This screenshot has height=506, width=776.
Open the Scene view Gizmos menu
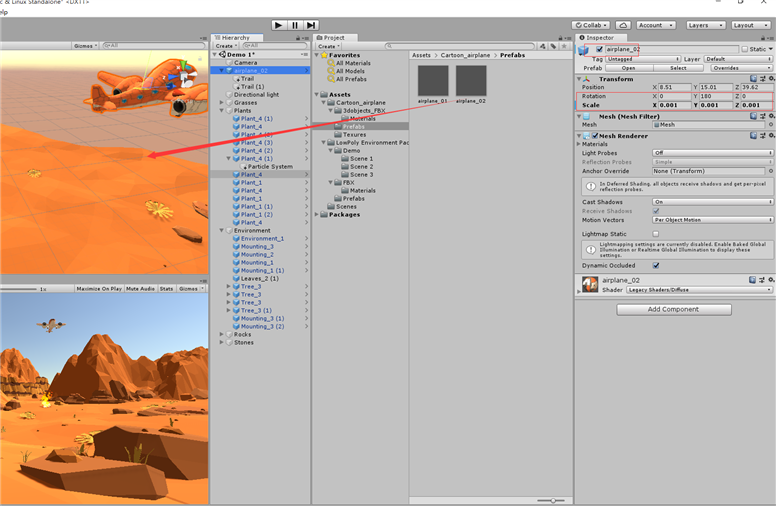point(85,46)
